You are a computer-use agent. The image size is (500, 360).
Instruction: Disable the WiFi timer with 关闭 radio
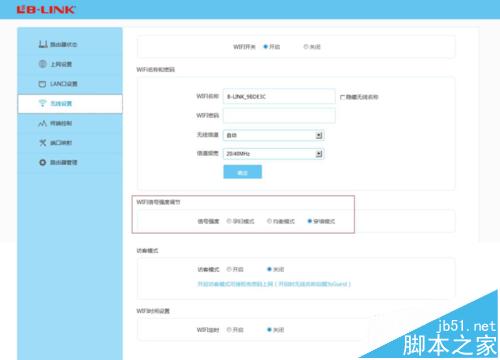(x=269, y=330)
